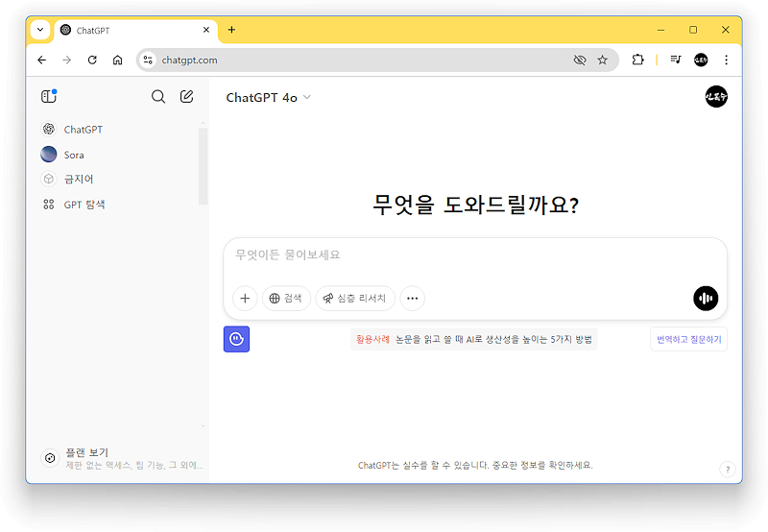Screen dimensions: 768x532
Task: Enable the 검색 web search button
Action: coord(286,299)
